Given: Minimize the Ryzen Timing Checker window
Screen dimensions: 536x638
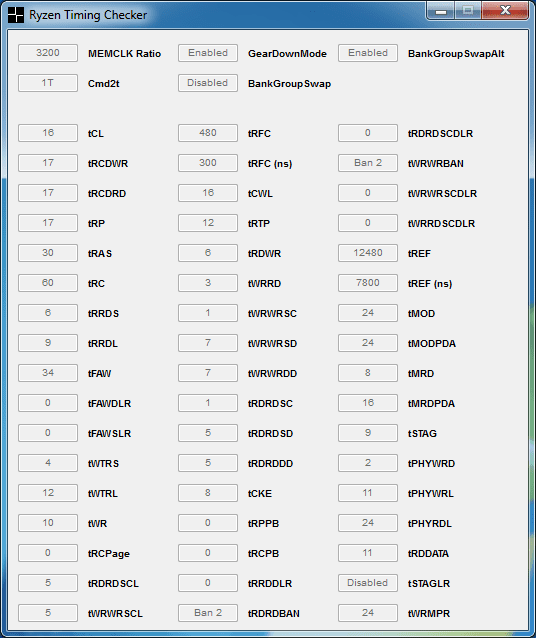Looking at the screenshot, I should click(x=441, y=11).
